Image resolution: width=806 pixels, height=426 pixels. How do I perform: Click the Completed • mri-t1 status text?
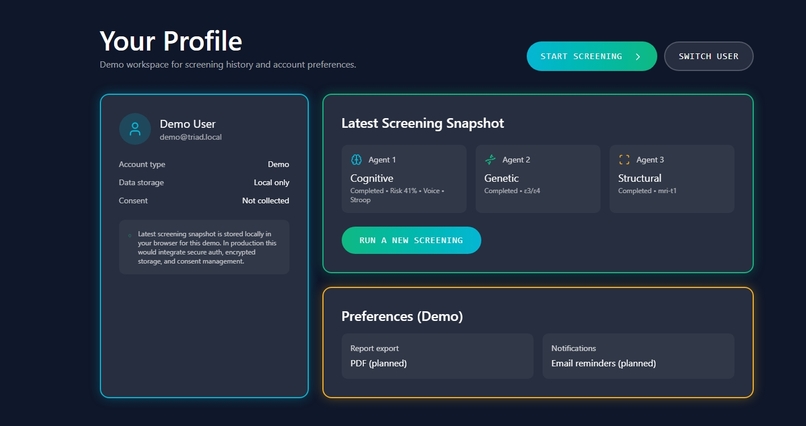pyautogui.click(x=647, y=191)
